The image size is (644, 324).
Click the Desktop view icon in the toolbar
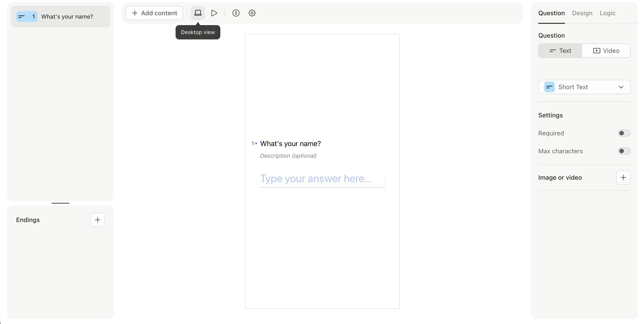198,13
